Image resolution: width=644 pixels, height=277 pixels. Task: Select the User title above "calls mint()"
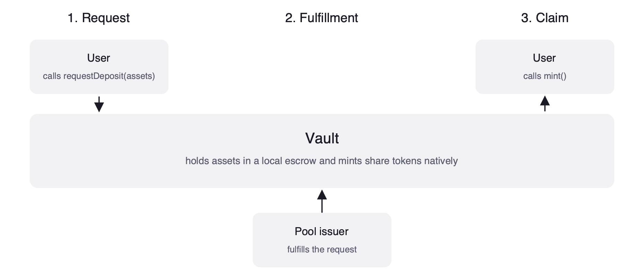pyautogui.click(x=544, y=58)
